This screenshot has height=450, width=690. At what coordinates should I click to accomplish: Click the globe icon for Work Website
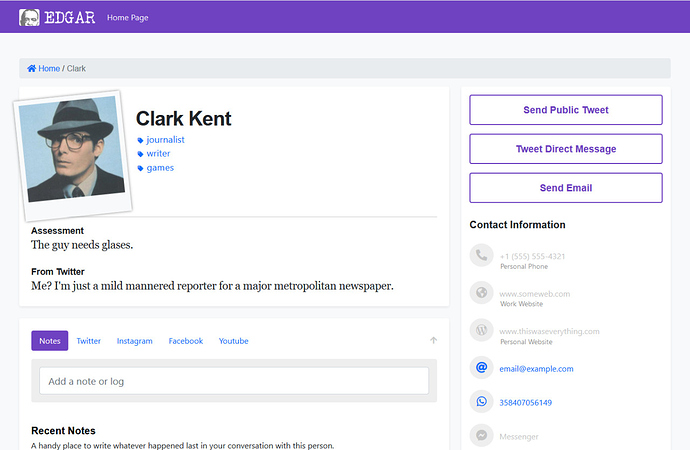[x=481, y=293]
